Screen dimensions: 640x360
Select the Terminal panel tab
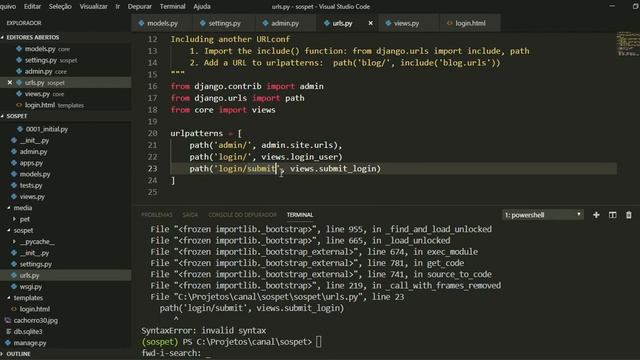300,215
